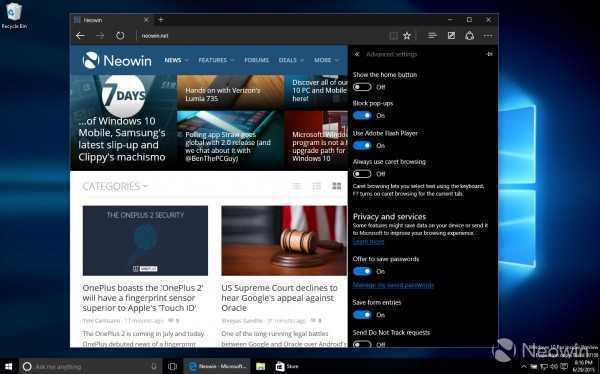
Task: Expand the FEATURES dropdown menu
Action: [x=216, y=60]
